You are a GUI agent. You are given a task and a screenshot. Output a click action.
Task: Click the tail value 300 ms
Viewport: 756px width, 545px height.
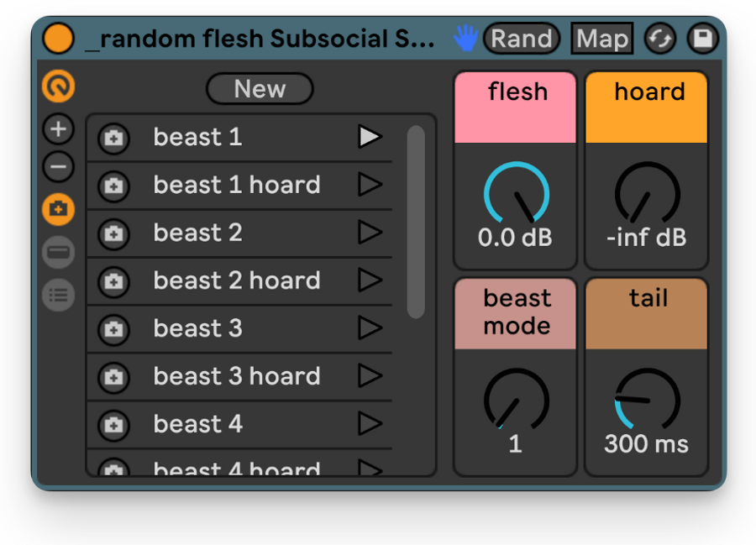tap(647, 443)
